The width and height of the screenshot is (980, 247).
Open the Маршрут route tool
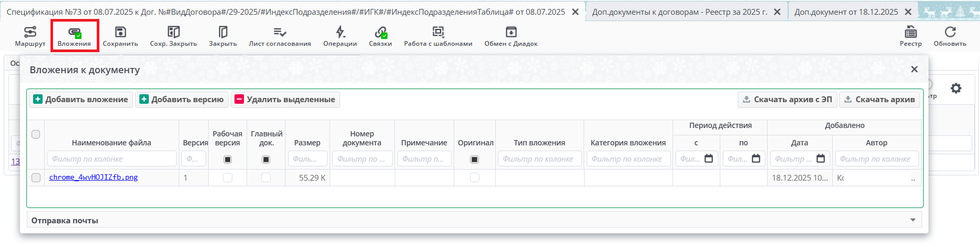point(30,36)
